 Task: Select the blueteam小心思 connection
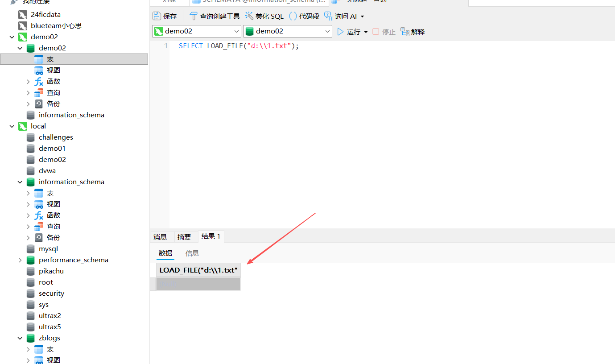point(56,26)
